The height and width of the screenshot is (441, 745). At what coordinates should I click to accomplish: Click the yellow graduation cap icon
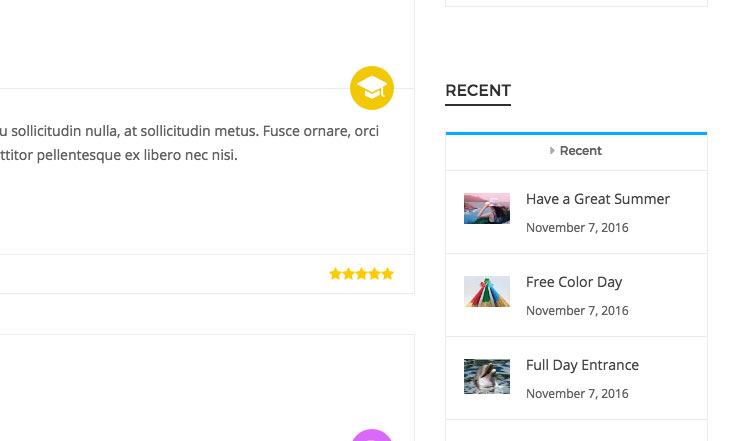[372, 88]
